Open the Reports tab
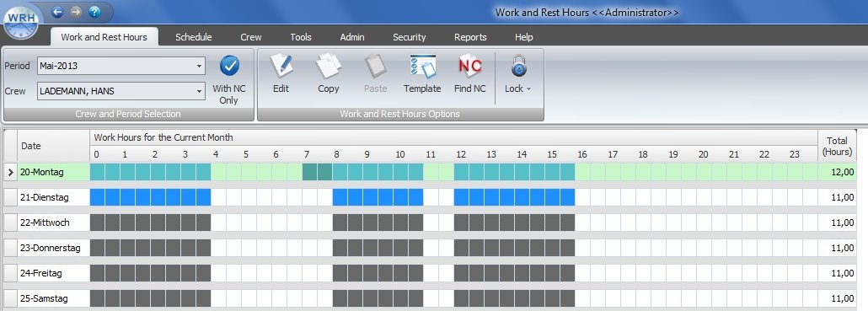The height and width of the screenshot is (311, 868). point(470,37)
